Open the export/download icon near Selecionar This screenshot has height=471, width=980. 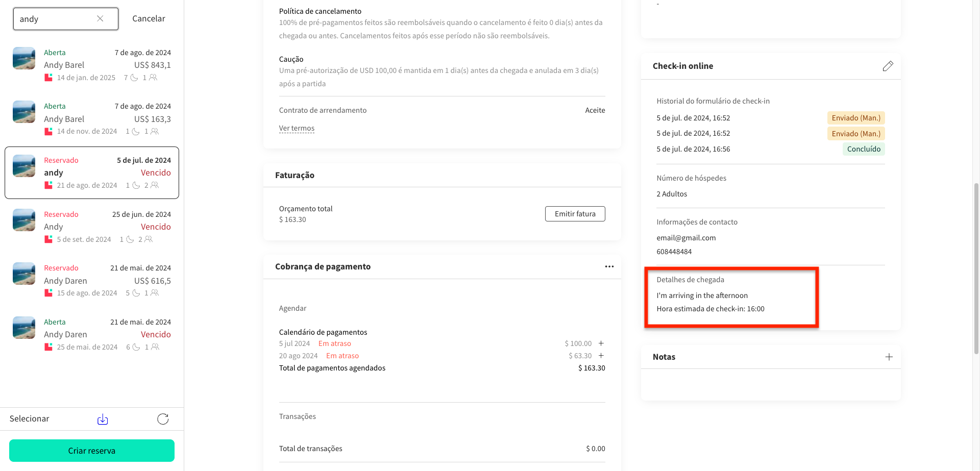(x=102, y=418)
